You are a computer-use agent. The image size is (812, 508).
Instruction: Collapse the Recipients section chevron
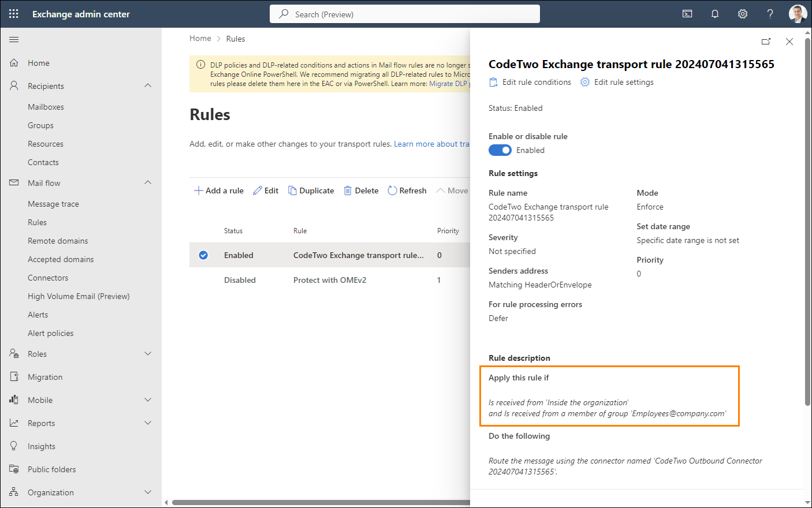coord(148,85)
